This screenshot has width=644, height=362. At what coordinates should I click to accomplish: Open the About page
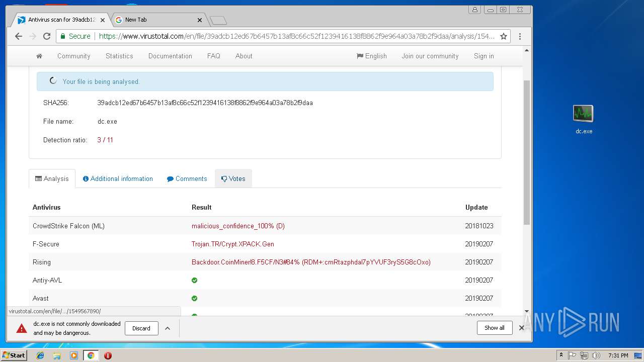click(x=244, y=56)
